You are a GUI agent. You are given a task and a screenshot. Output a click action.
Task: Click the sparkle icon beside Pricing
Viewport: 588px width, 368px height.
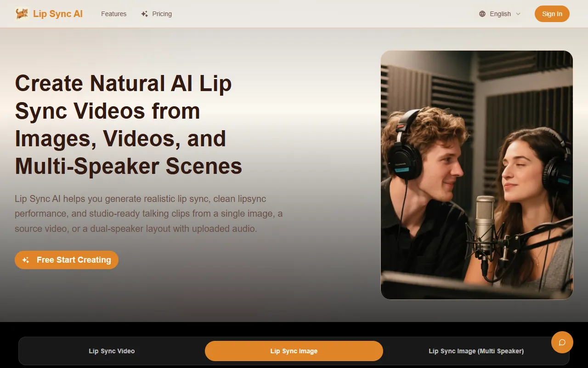pyautogui.click(x=144, y=14)
